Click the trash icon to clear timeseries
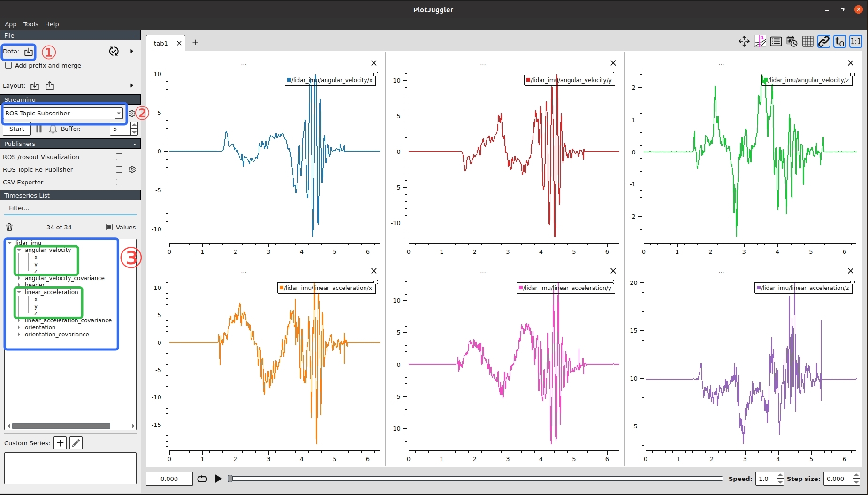868x495 pixels. pyautogui.click(x=9, y=227)
